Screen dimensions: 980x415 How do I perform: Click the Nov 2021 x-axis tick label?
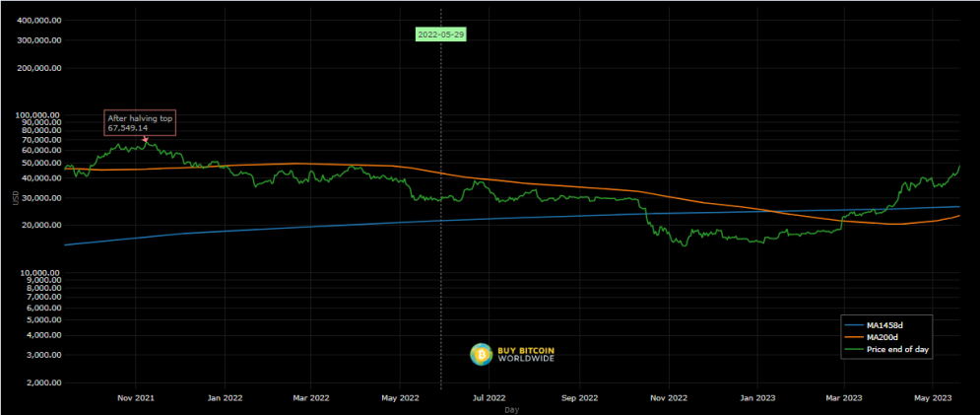pos(136,397)
